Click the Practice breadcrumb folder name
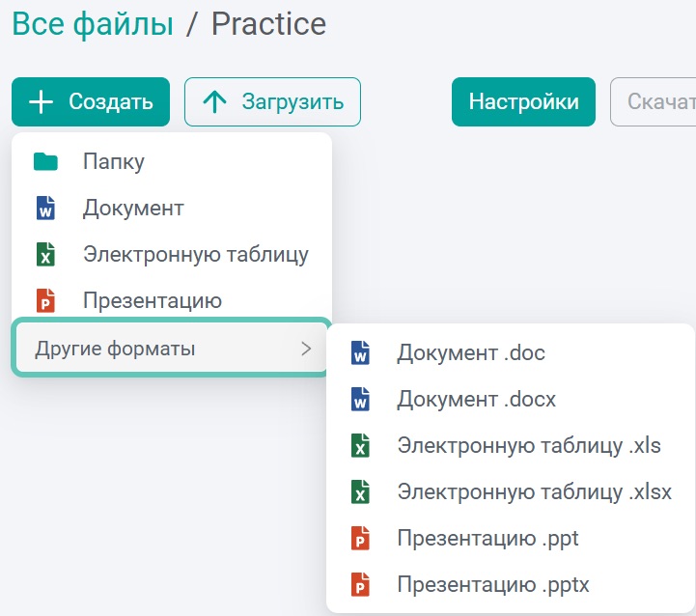Viewport: 696px width, 616px height. (x=268, y=24)
